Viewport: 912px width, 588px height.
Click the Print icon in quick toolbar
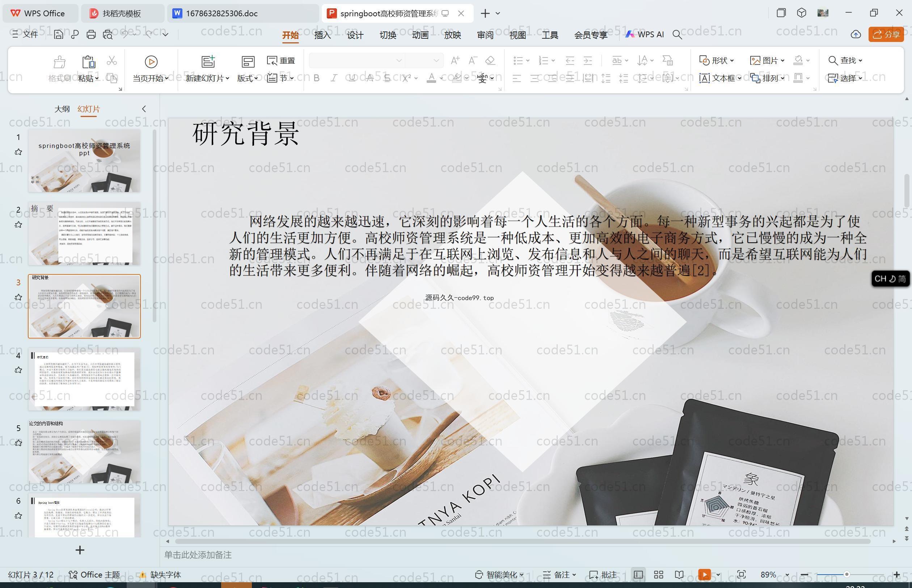(91, 34)
